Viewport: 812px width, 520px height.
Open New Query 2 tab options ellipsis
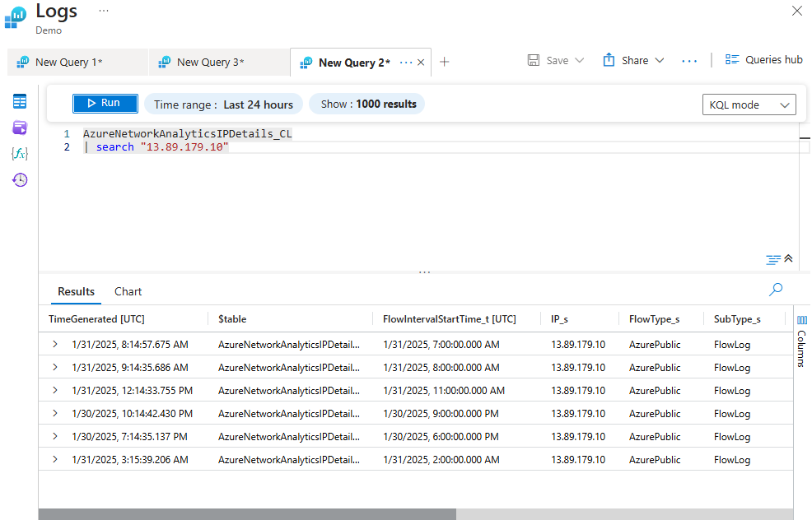click(406, 63)
